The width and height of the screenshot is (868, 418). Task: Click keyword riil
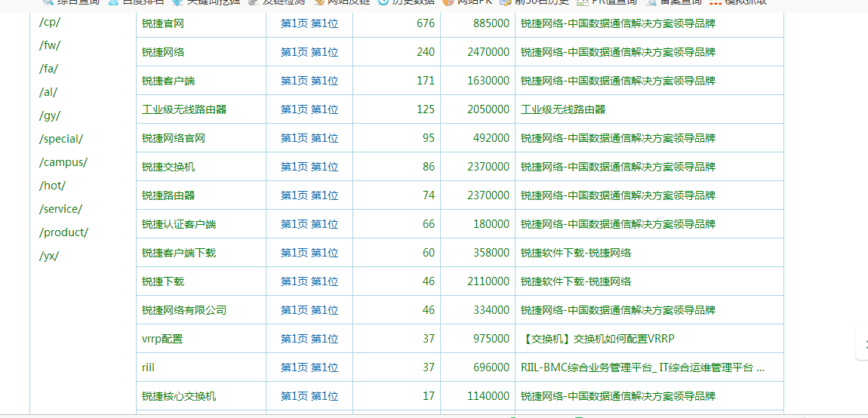(148, 367)
